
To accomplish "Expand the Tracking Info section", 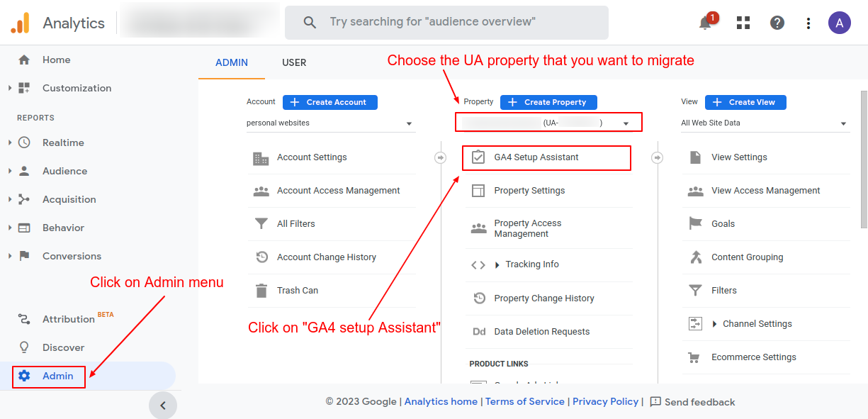I will [531, 264].
